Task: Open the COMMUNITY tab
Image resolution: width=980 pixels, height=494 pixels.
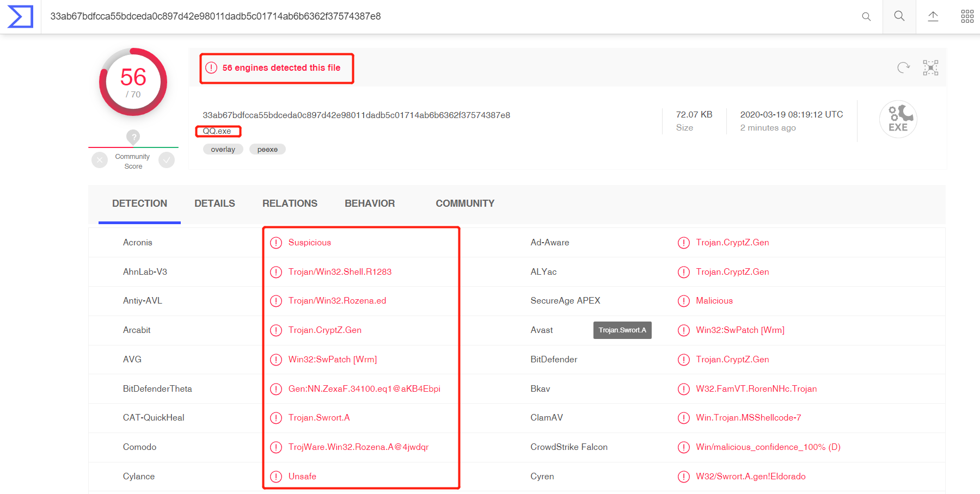Action: tap(465, 203)
